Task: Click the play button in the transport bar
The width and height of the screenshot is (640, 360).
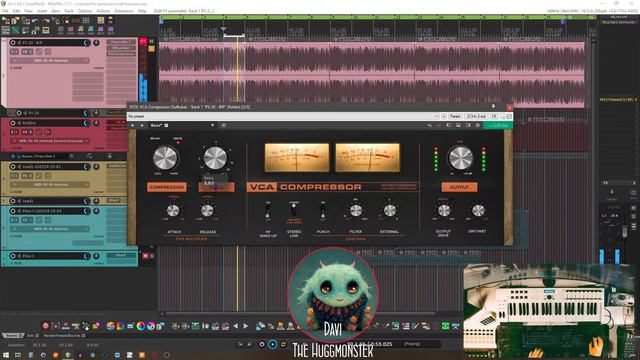Action: click(272, 344)
